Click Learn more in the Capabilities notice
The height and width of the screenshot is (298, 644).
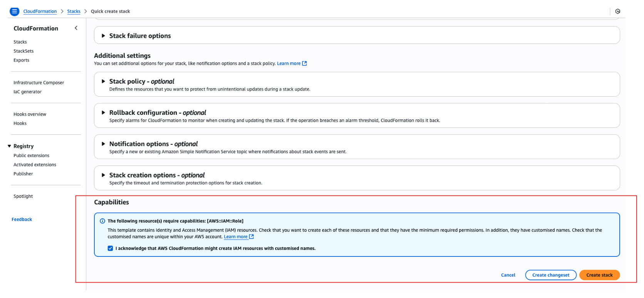click(x=236, y=237)
